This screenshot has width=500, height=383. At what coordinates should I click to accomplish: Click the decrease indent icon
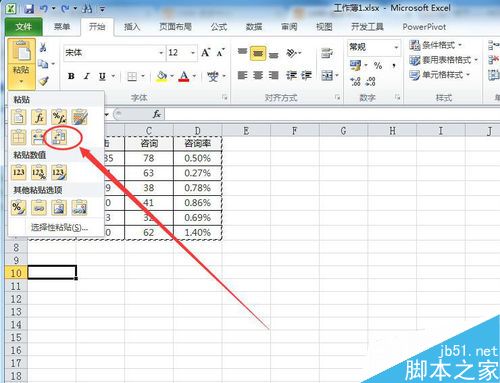click(291, 76)
